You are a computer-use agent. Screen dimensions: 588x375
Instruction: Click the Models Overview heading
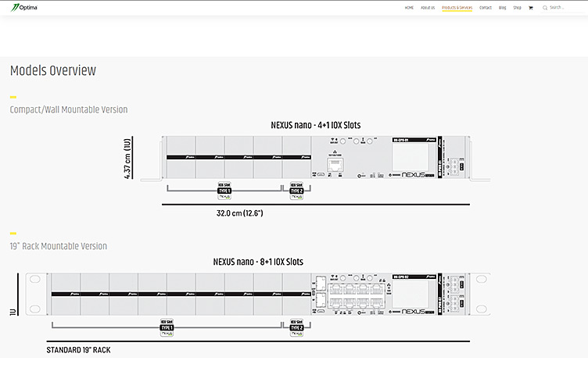pos(53,70)
